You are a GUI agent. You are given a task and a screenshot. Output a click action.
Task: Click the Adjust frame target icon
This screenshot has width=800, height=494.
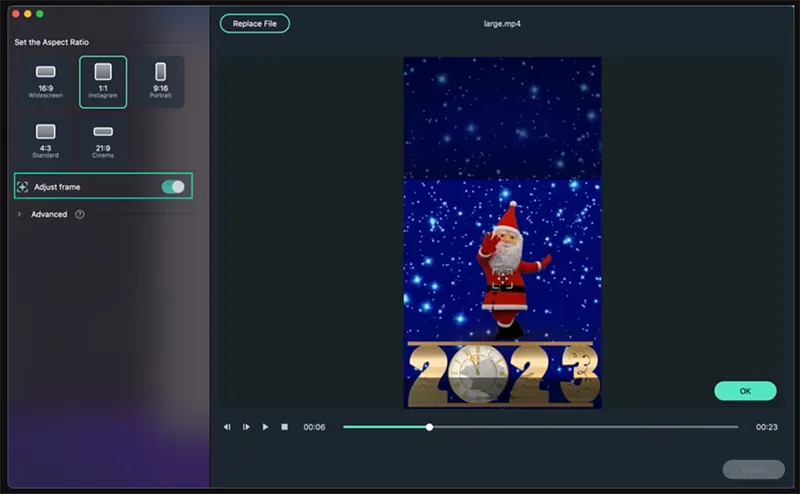point(22,187)
